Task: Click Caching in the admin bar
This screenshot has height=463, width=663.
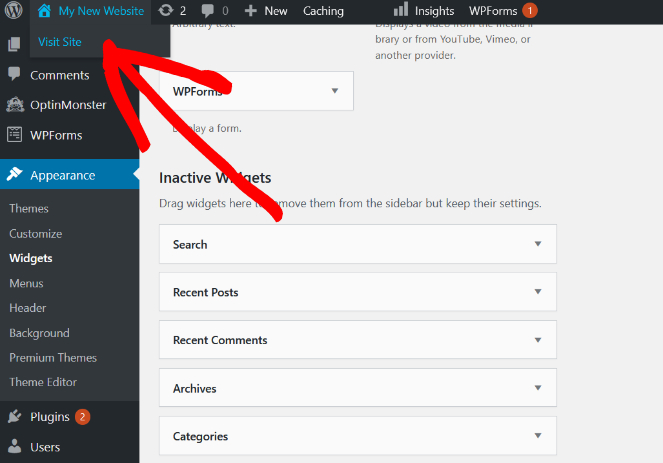Action: (323, 11)
